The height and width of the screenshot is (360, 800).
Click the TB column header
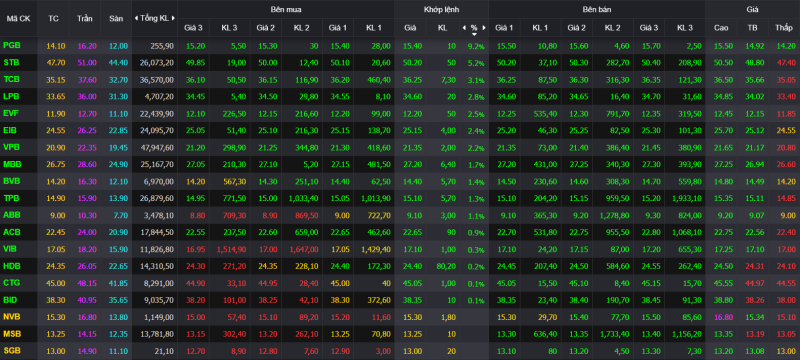(x=753, y=28)
